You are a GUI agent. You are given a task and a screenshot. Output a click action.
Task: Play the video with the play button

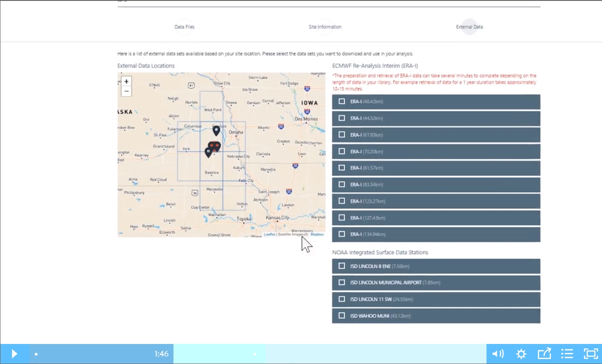click(14, 354)
